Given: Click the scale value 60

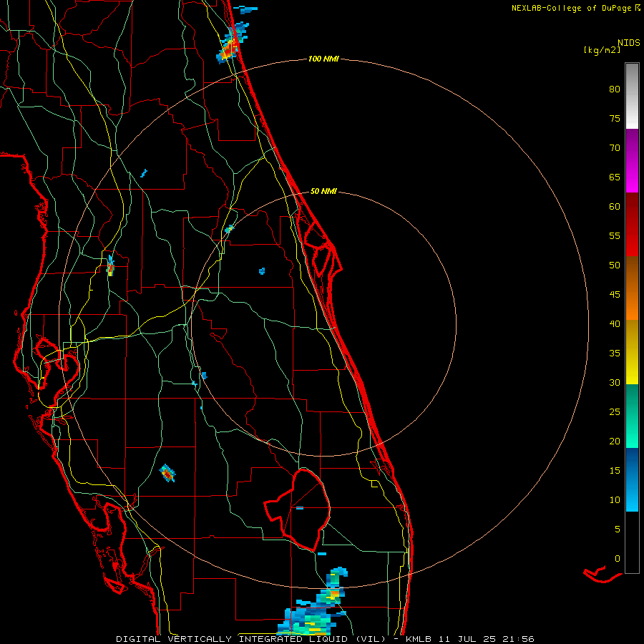Looking at the screenshot, I should (x=615, y=207).
